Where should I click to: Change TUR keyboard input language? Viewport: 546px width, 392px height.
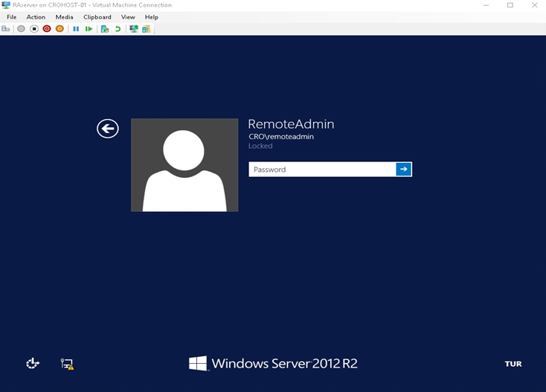pos(513,364)
